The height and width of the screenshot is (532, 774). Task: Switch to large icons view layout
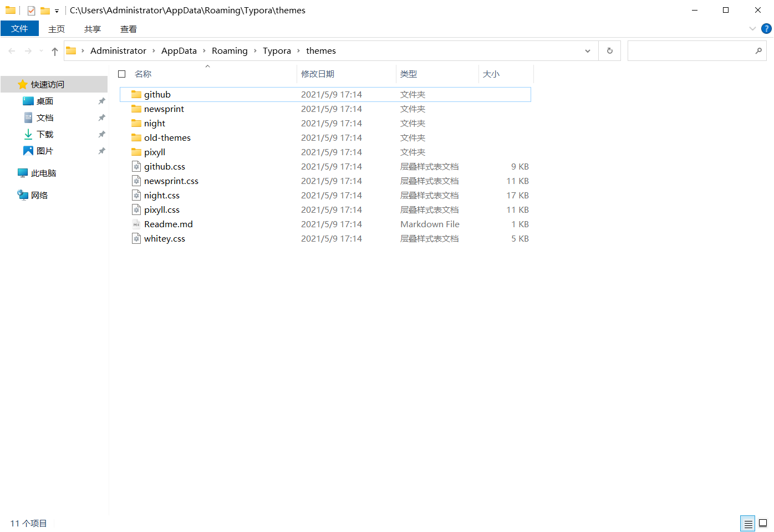[763, 523]
